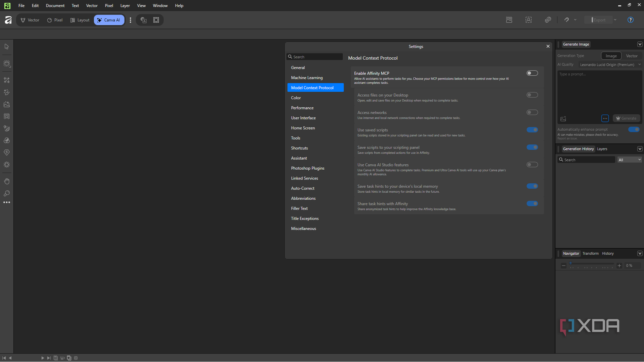Toggle Use Canva AI Studio features

(x=532, y=165)
